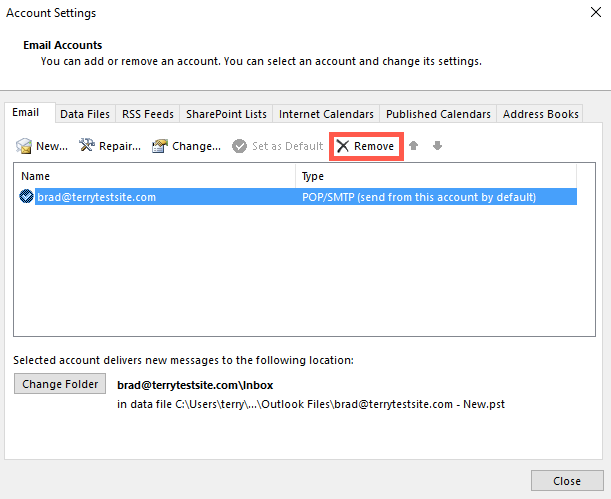Click default checkmark icon beside brad@terrytestsite.com
611x499 pixels.
click(26, 198)
